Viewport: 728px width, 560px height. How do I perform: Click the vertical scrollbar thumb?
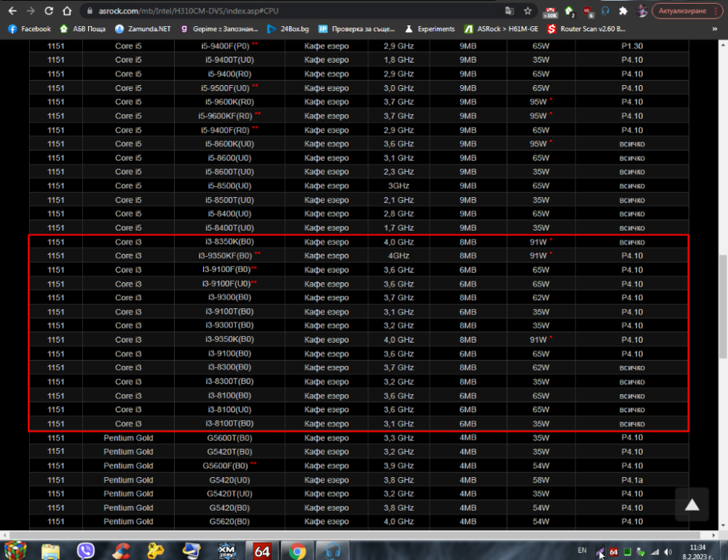pos(723,306)
